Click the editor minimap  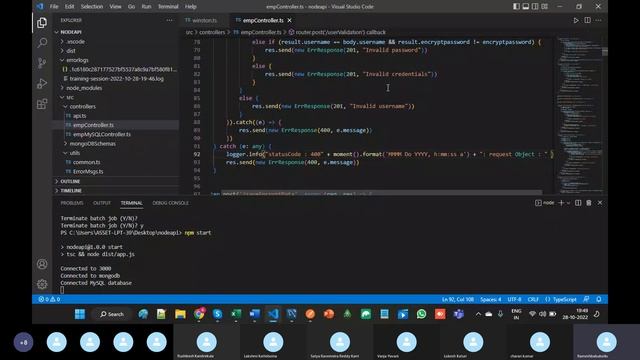pos(579,115)
